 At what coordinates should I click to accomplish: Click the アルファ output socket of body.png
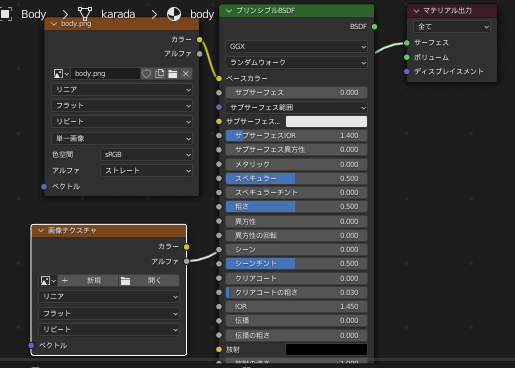199,54
